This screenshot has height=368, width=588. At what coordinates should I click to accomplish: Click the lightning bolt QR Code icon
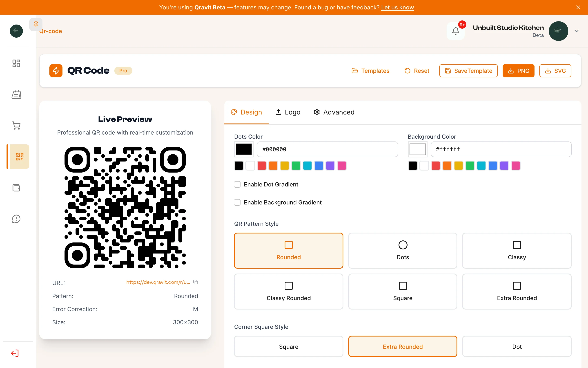[x=56, y=71]
